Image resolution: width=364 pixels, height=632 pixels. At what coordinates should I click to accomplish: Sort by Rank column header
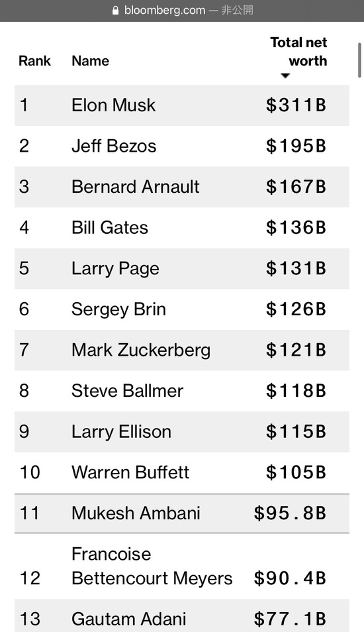(x=34, y=61)
